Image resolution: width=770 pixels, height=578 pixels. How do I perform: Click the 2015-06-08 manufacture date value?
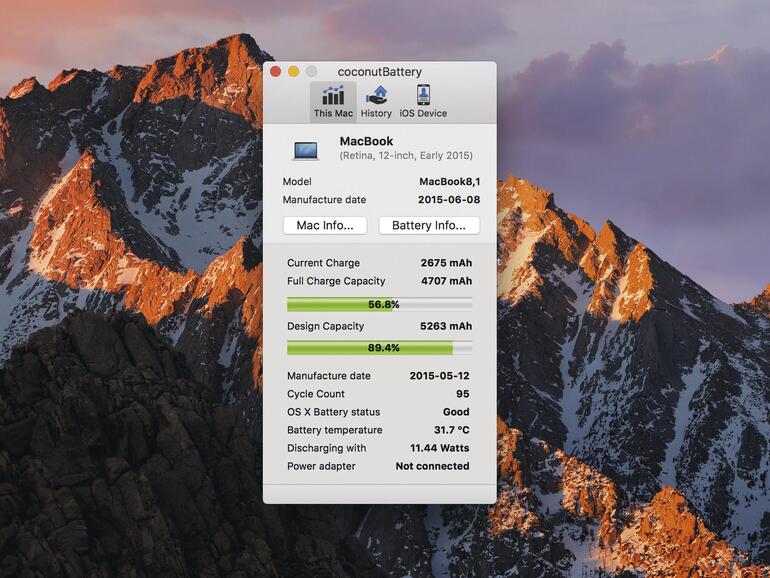pyautogui.click(x=449, y=200)
